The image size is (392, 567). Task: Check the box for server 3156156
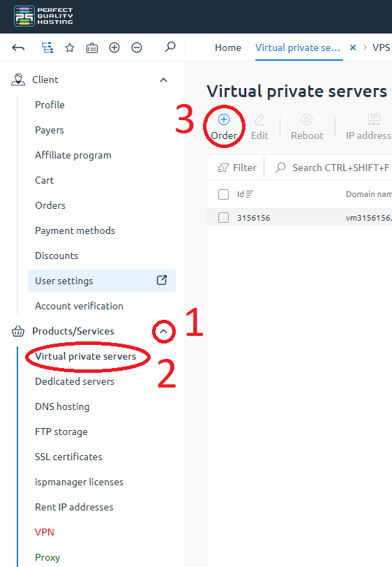[223, 217]
